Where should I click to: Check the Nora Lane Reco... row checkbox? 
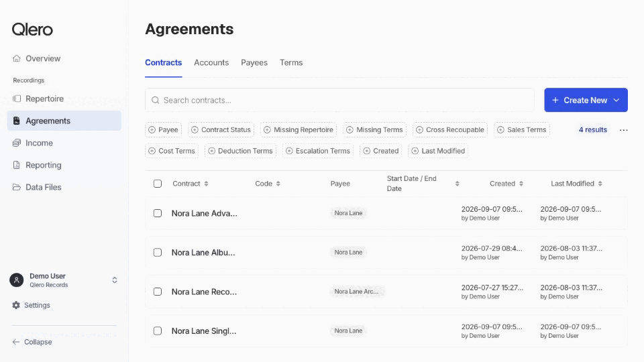(x=158, y=292)
